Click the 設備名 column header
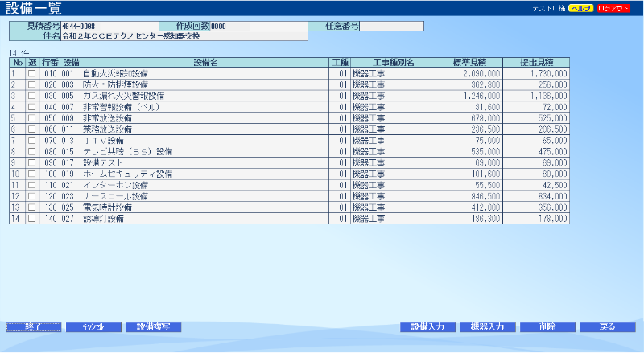 click(x=206, y=62)
